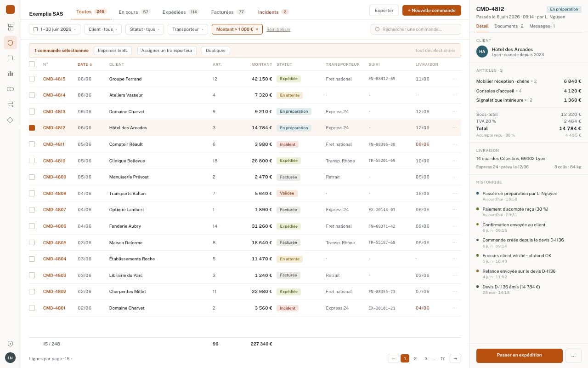Open the Documents · 2 tab

509,26
